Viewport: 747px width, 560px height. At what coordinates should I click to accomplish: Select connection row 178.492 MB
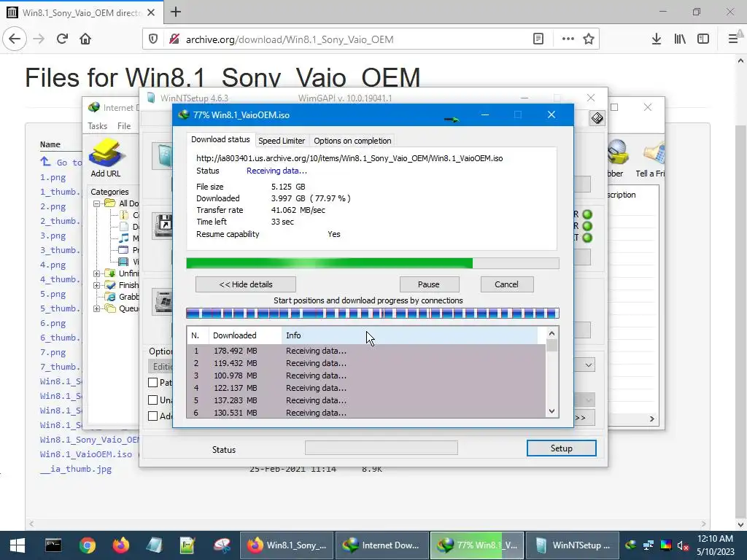(x=366, y=351)
